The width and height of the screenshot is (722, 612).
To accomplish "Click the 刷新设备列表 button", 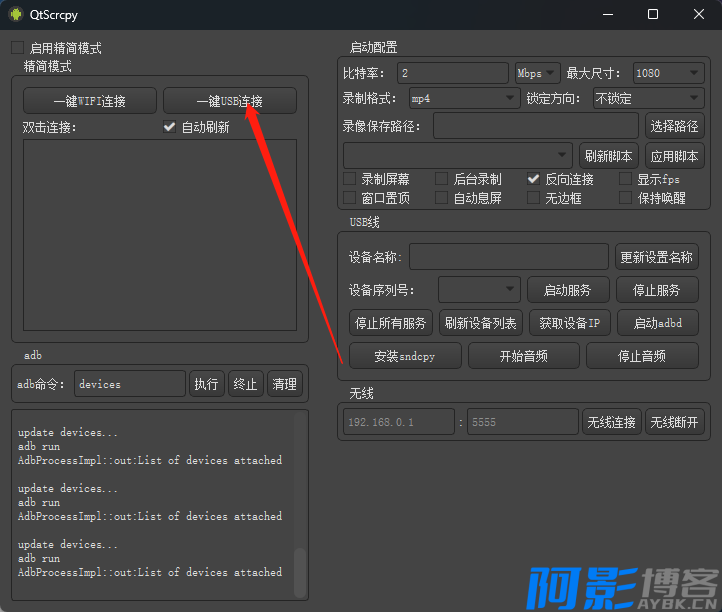I will click(480, 323).
